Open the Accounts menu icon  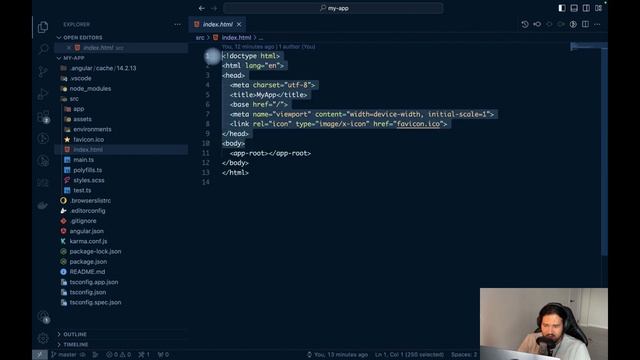pyautogui.click(x=43, y=316)
